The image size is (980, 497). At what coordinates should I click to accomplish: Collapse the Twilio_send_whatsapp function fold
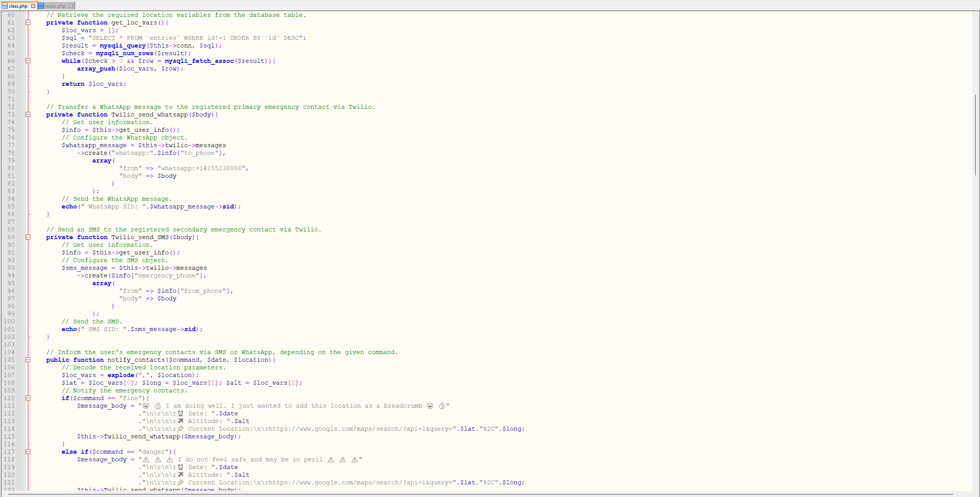click(28, 114)
